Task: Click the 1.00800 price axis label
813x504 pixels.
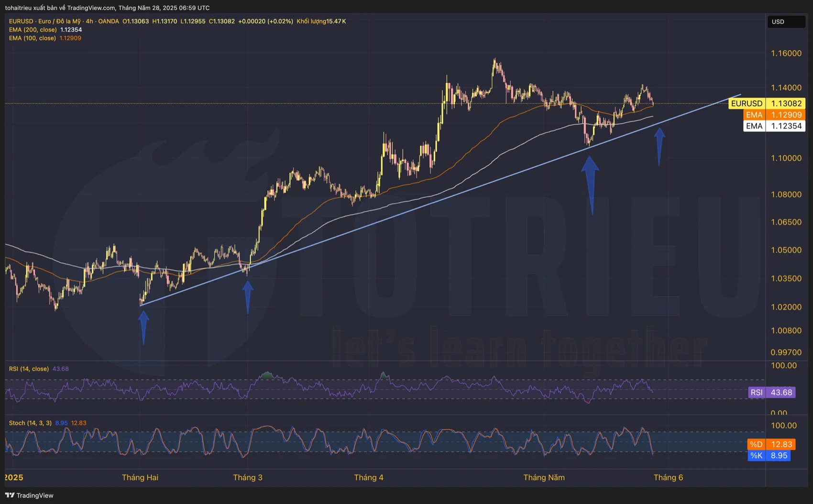Action: coord(786,330)
